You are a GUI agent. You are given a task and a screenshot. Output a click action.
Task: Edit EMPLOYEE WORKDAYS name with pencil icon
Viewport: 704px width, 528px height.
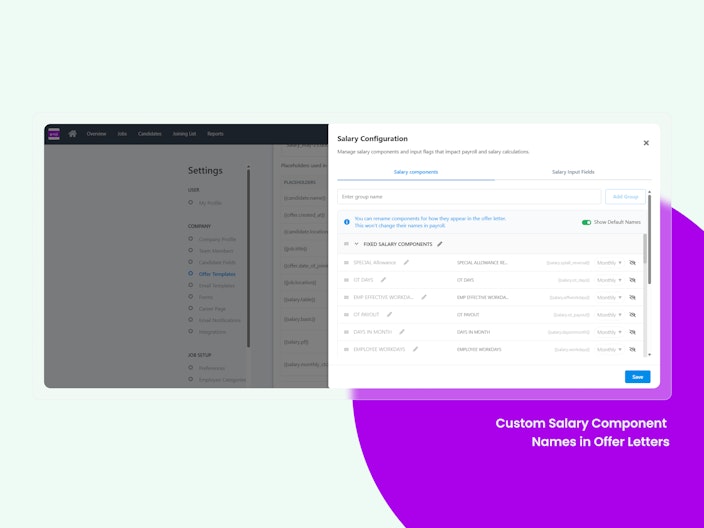tap(415, 349)
